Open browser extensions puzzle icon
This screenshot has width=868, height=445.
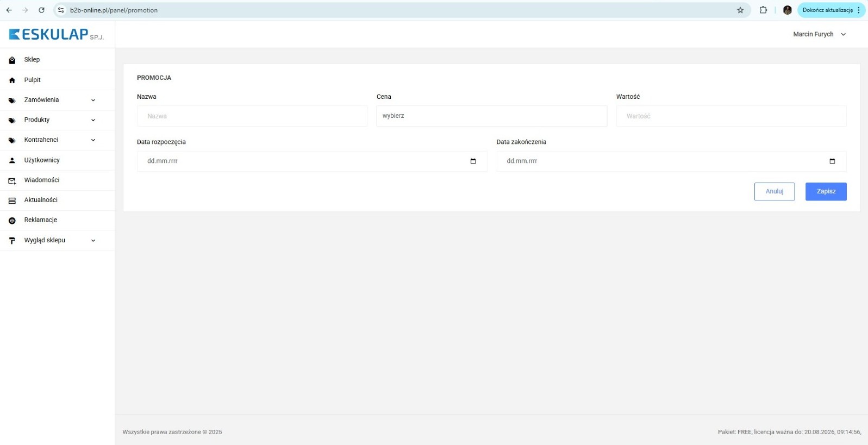763,10
